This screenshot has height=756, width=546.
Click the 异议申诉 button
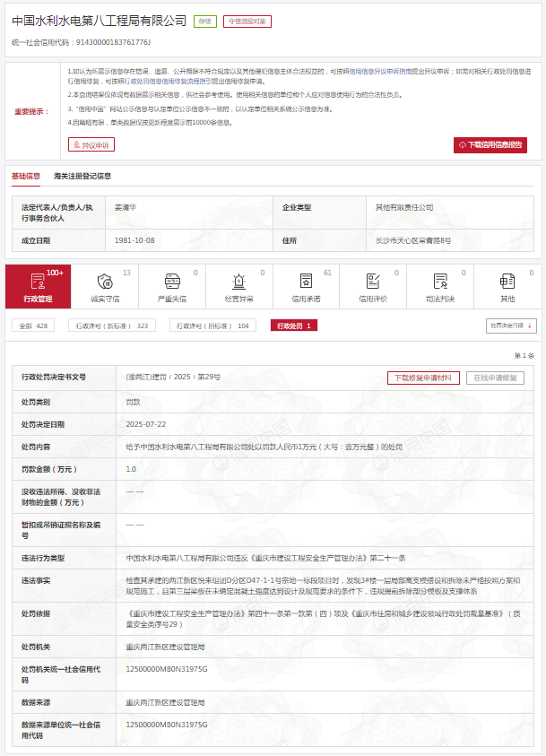[x=91, y=144]
